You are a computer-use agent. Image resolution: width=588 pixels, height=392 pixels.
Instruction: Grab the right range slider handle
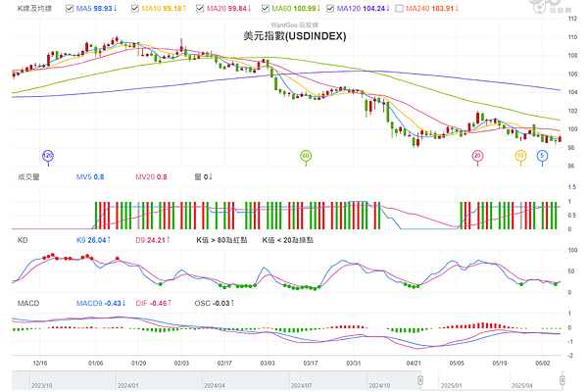563,380
